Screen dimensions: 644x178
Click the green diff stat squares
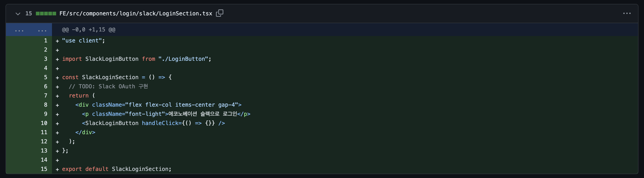46,14
